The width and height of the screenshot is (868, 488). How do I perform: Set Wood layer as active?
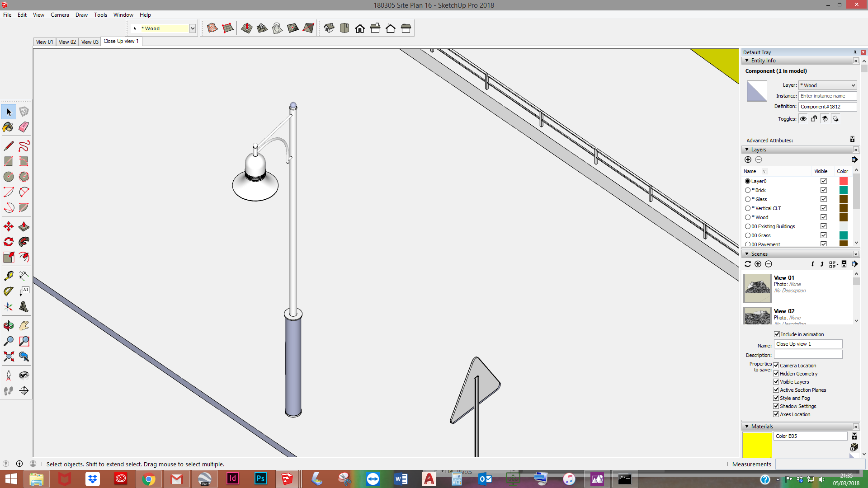[x=748, y=217]
